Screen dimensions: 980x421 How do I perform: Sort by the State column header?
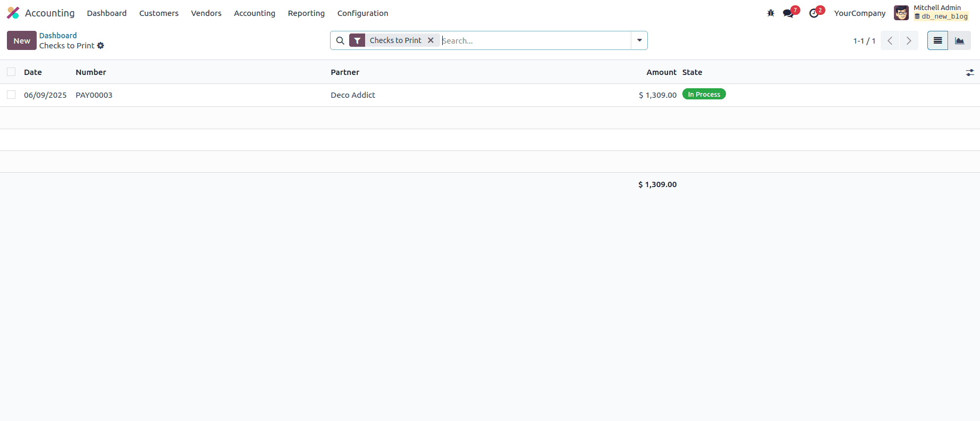(x=692, y=72)
